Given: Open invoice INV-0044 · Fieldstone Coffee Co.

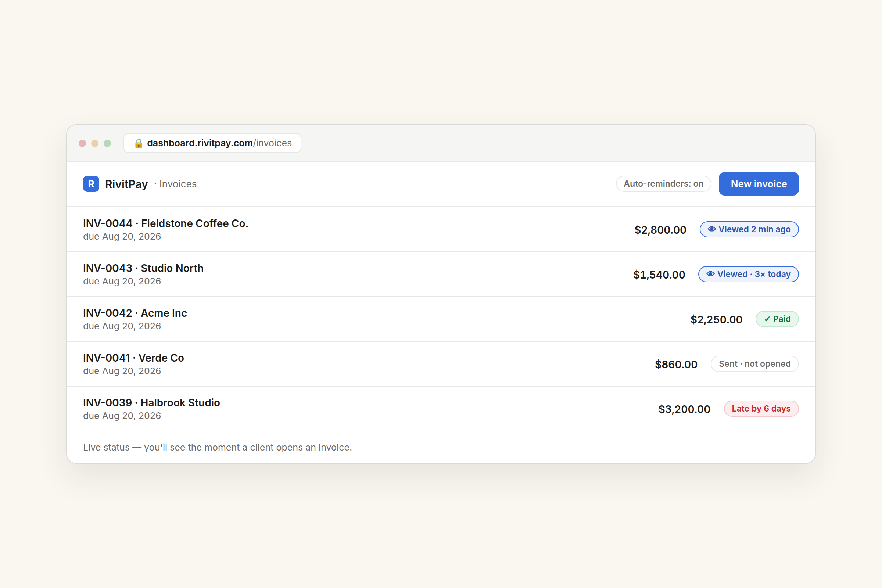Looking at the screenshot, I should tap(441, 229).
